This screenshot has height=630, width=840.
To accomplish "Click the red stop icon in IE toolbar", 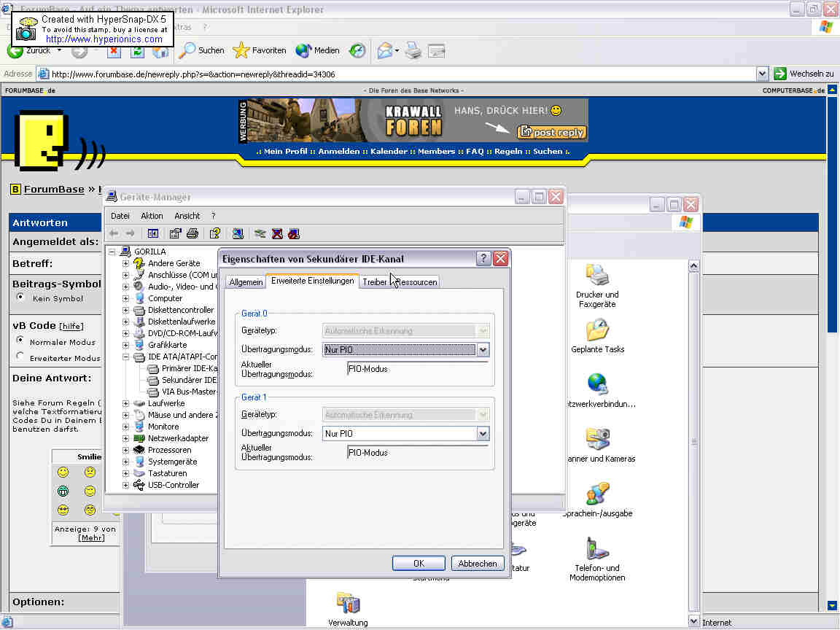I will (x=114, y=52).
